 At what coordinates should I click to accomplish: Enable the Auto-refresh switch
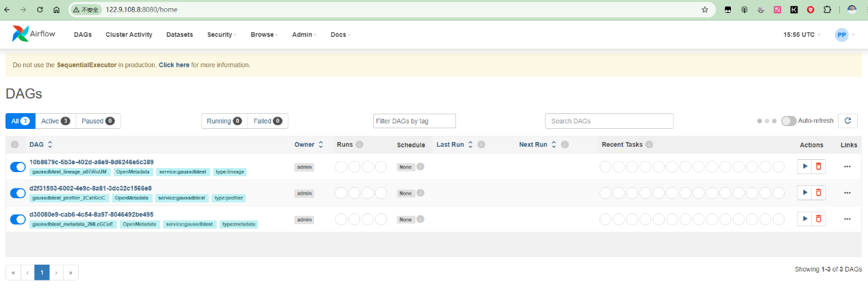click(789, 121)
